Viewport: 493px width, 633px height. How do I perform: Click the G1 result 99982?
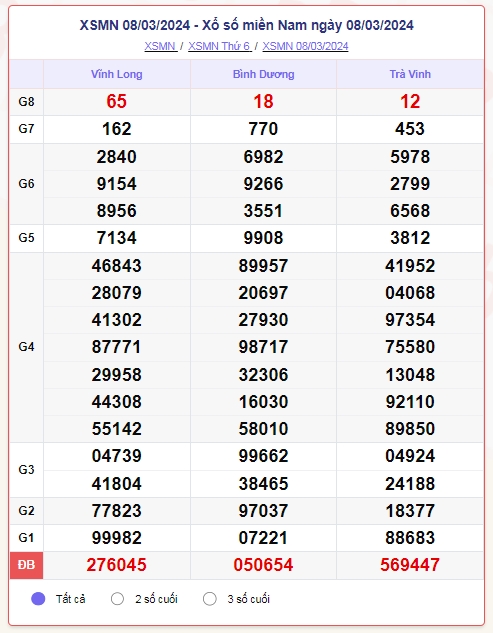click(x=117, y=538)
